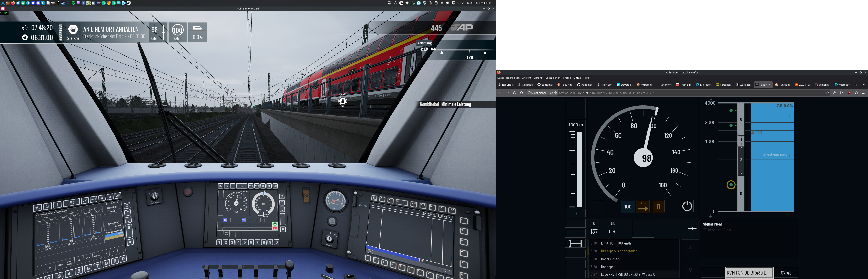Click the stop hand marker in game view
The height and width of the screenshot is (279, 868).
[343, 101]
